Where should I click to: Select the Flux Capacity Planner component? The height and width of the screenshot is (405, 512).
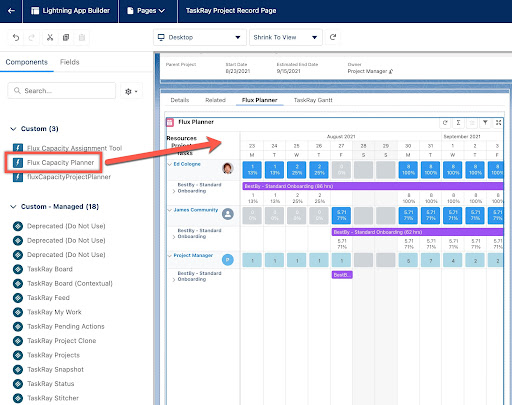60,162
